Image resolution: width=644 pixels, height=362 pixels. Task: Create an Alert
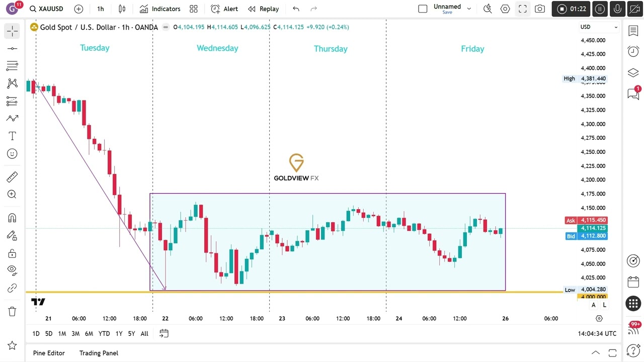coord(224,9)
